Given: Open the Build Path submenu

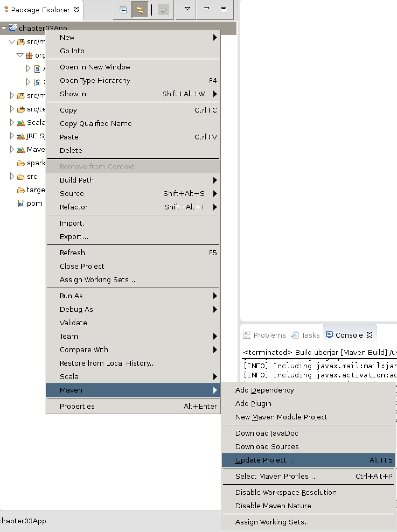Looking at the screenshot, I should (x=133, y=180).
